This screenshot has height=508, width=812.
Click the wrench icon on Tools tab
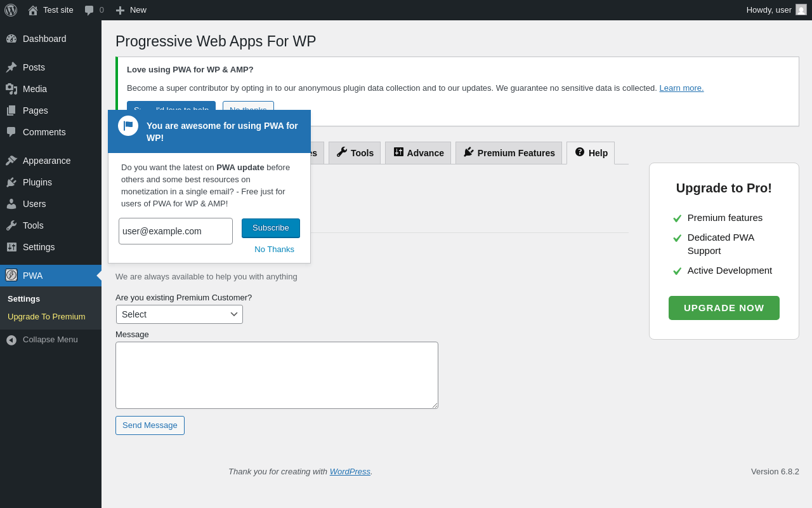pos(342,152)
